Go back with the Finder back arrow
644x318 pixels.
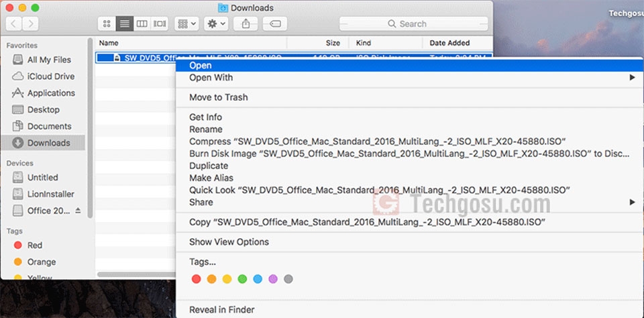[x=14, y=23]
